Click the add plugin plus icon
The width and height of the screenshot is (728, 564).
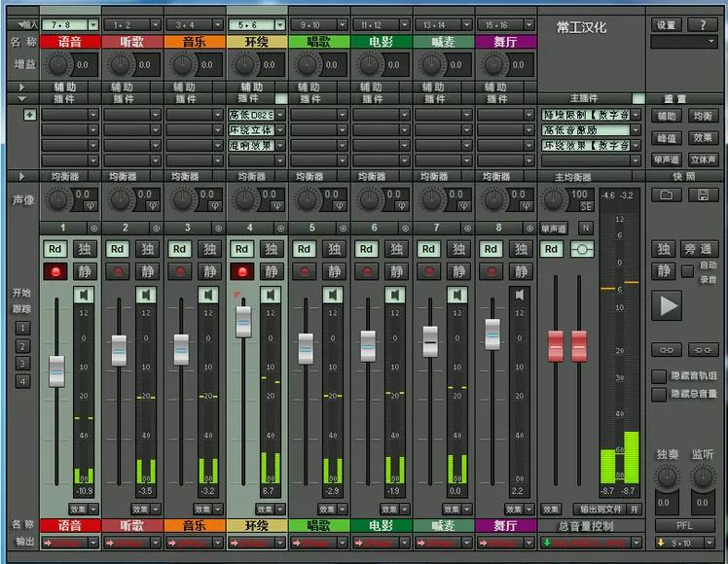pyautogui.click(x=30, y=115)
